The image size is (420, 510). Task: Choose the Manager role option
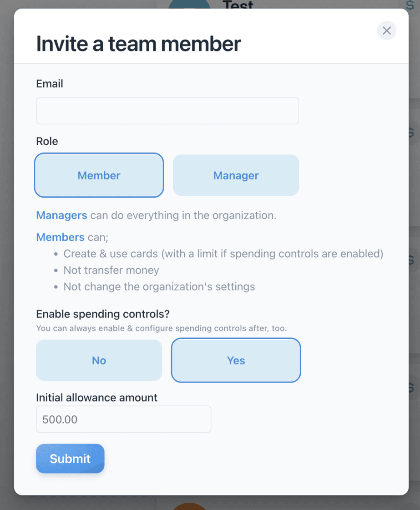pyautogui.click(x=236, y=175)
